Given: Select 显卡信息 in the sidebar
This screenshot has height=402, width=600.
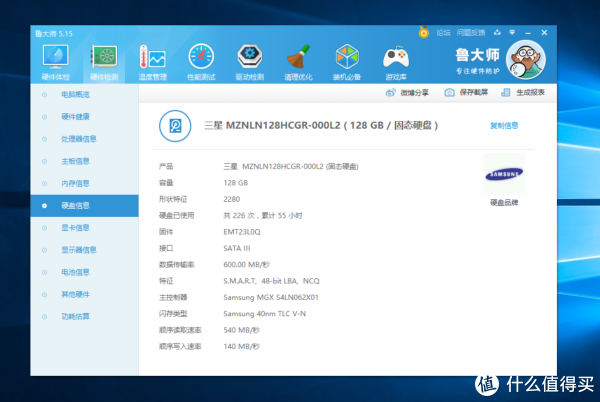Looking at the screenshot, I should click(85, 228).
